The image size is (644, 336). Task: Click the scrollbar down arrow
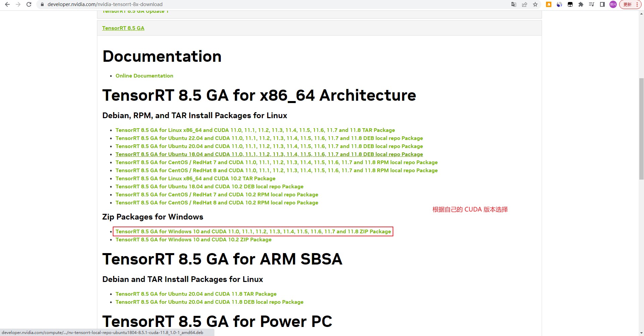pos(641,333)
